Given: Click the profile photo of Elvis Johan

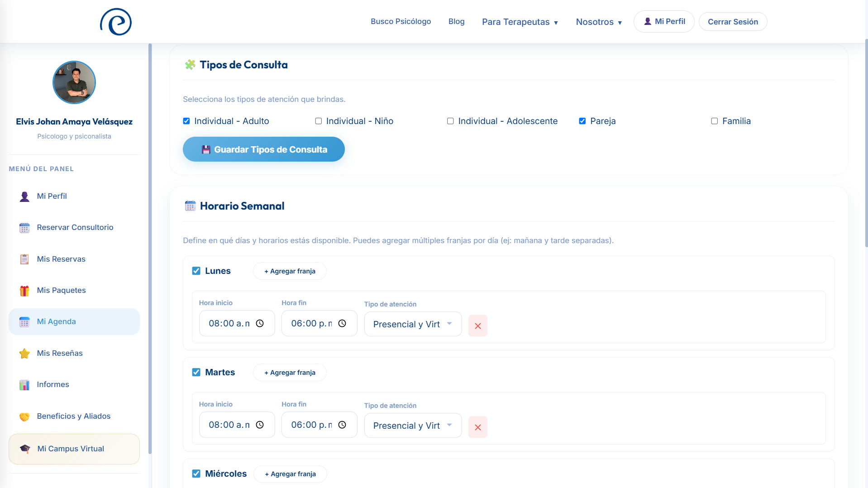Looking at the screenshot, I should 74,82.
